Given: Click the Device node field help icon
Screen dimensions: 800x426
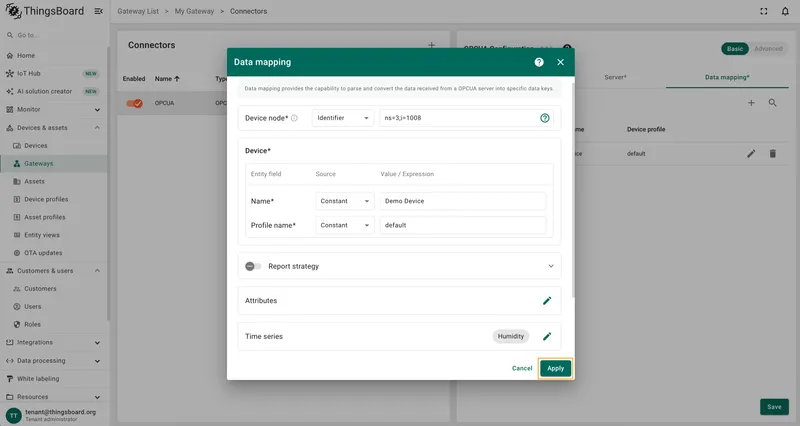Looking at the screenshot, I should (x=545, y=118).
